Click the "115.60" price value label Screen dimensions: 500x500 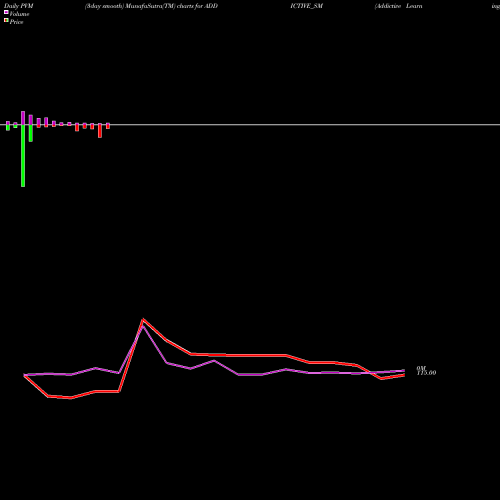coord(426,373)
